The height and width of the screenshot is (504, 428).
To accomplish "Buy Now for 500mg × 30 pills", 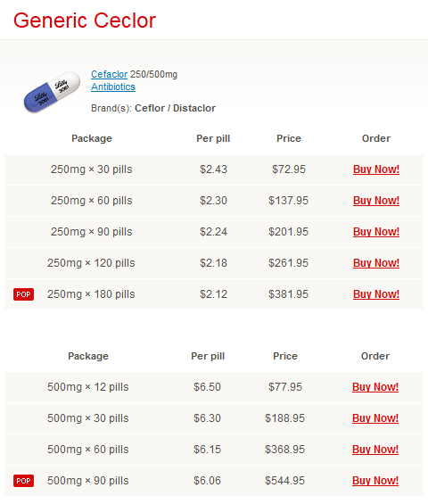I will coord(375,418).
